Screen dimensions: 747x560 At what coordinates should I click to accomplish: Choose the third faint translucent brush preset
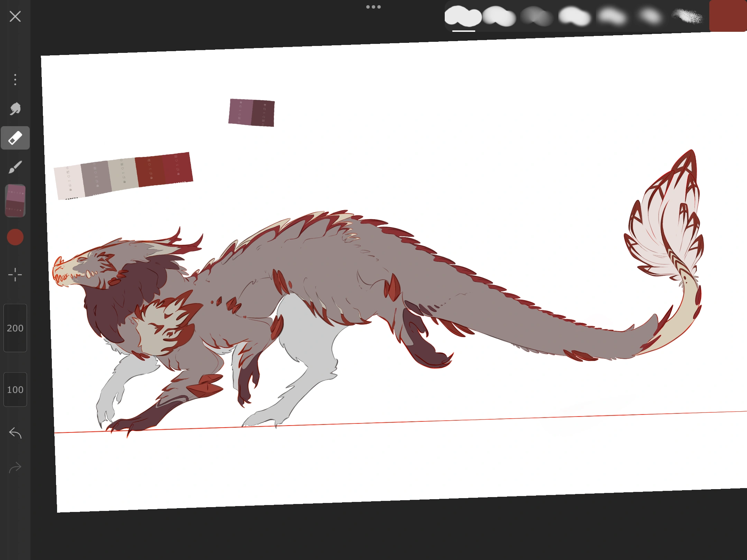(536, 16)
